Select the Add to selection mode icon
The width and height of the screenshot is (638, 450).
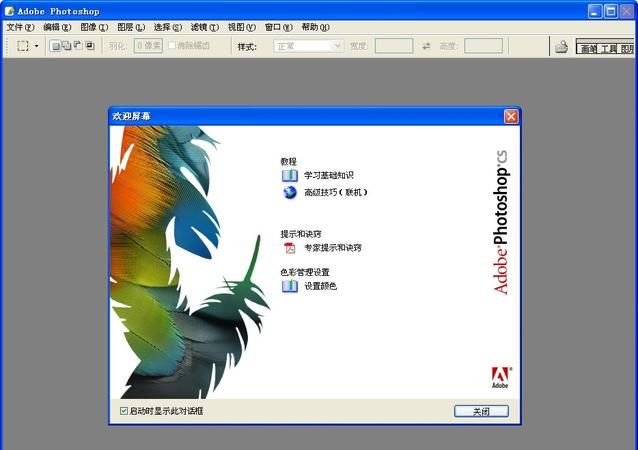(66, 46)
